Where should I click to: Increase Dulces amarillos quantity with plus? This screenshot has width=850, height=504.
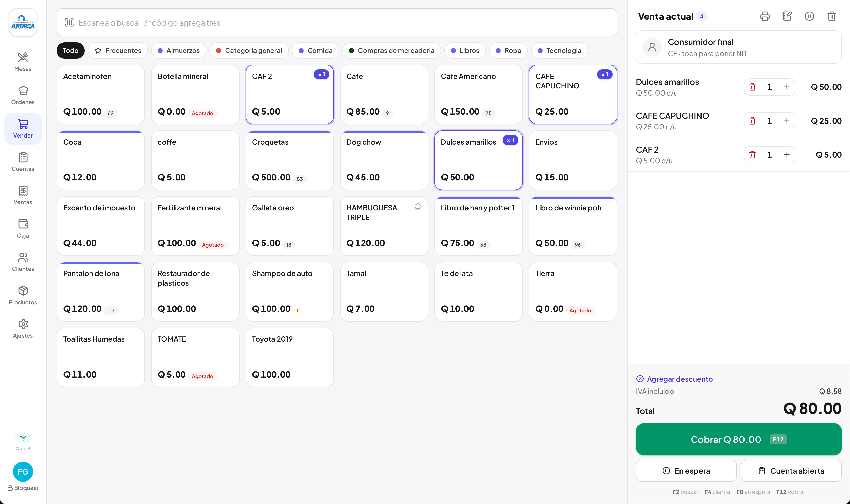click(x=787, y=87)
